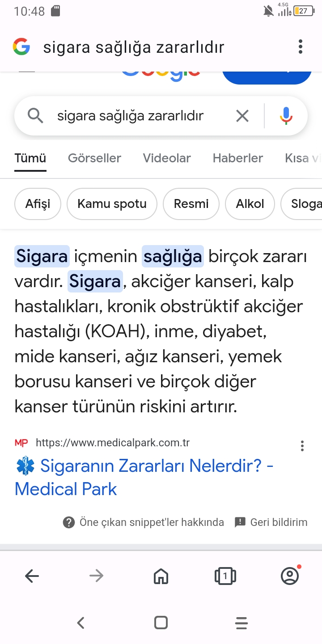Tap the Google logo in address bar

coord(21,47)
